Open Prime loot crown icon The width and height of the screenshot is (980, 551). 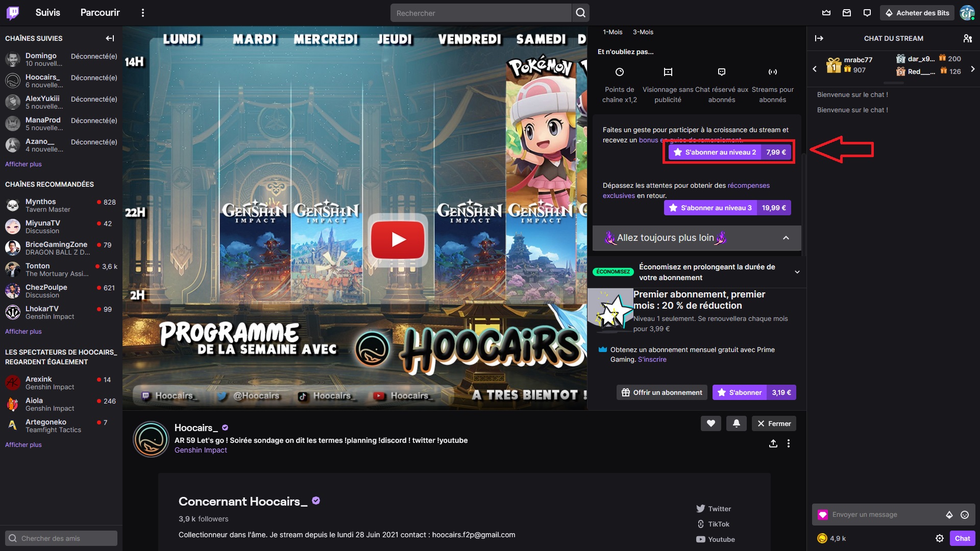click(826, 13)
